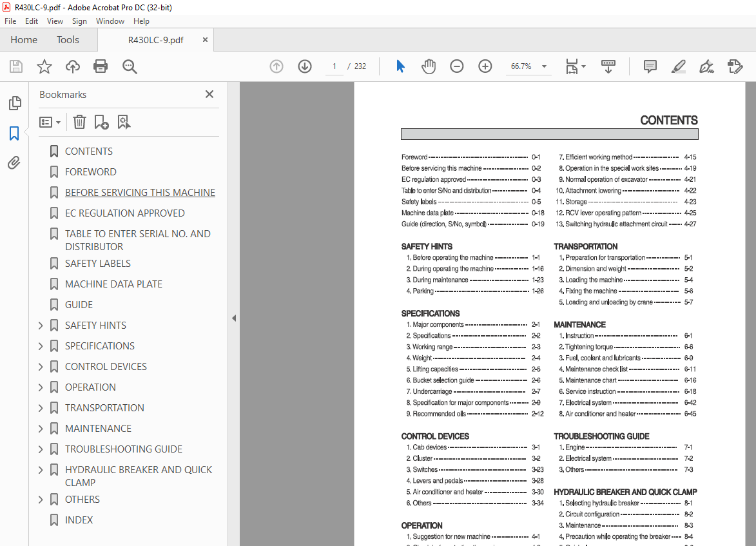Expand the OPERATION bookmark

pos(41,387)
